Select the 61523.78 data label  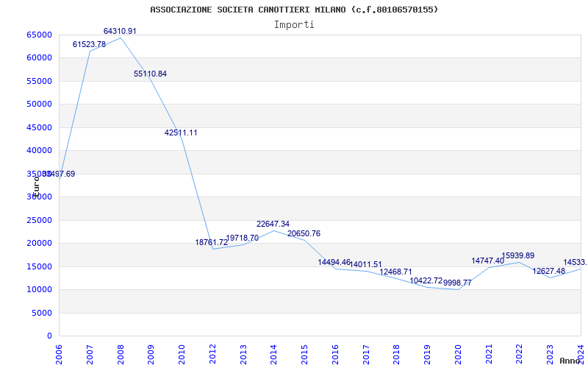click(x=89, y=44)
